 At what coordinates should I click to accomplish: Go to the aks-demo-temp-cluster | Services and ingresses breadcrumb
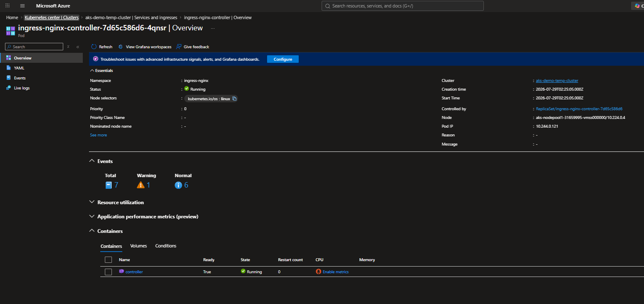tap(131, 17)
